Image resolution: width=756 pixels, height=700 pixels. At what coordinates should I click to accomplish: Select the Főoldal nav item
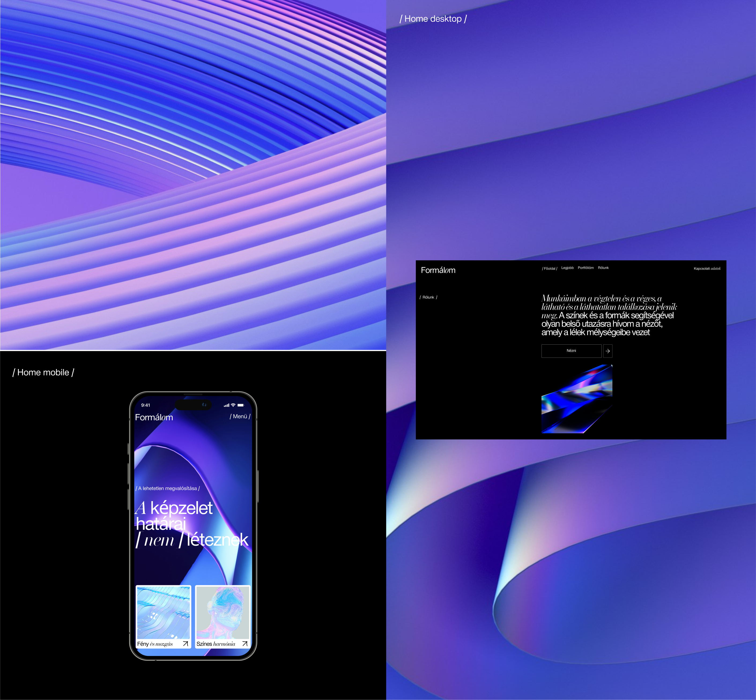pos(550,269)
